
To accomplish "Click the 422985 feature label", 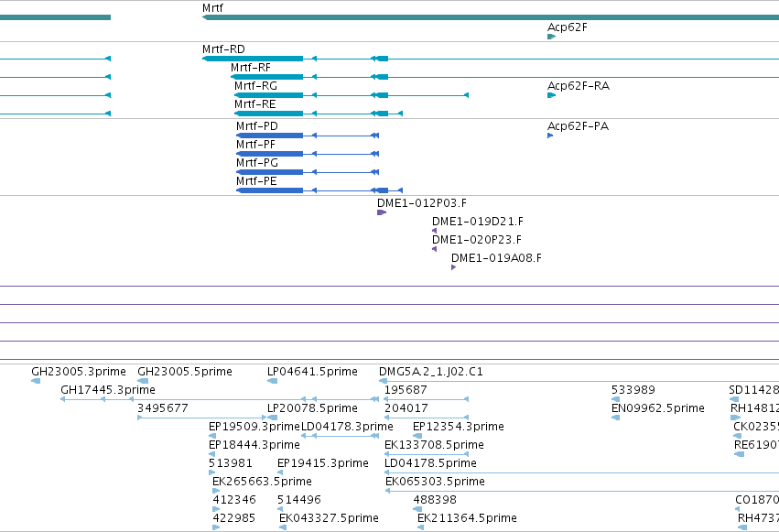I will 234,518.
